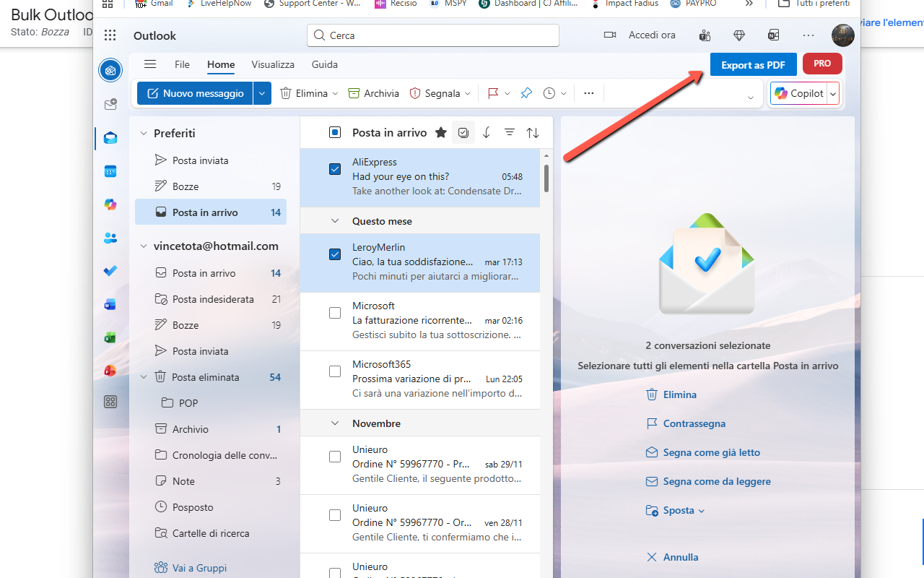
Task: Pin the selected message with the pin icon
Action: tap(526, 92)
